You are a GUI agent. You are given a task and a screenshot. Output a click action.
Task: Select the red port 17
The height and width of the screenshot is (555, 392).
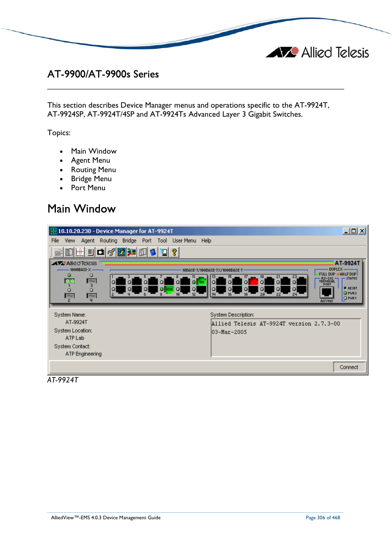pyautogui.click(x=254, y=281)
